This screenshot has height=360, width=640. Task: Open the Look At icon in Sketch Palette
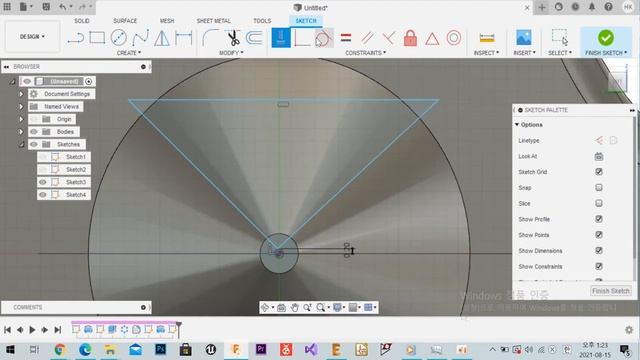599,156
